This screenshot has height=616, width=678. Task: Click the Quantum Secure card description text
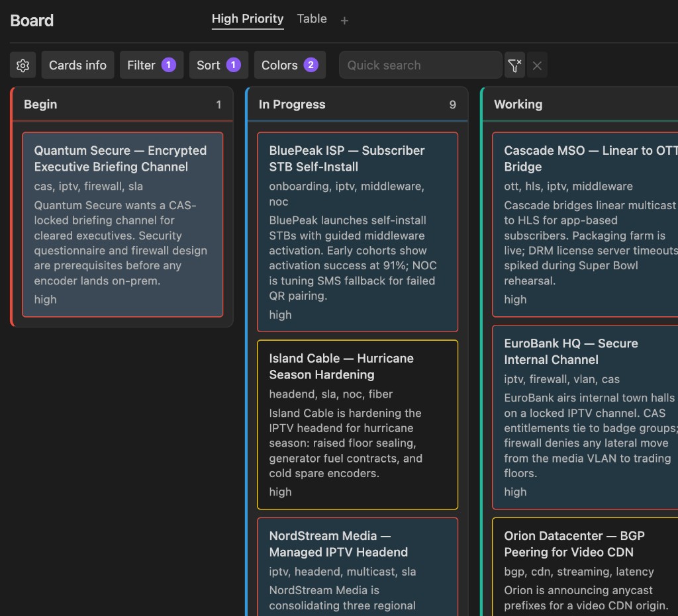(x=121, y=243)
